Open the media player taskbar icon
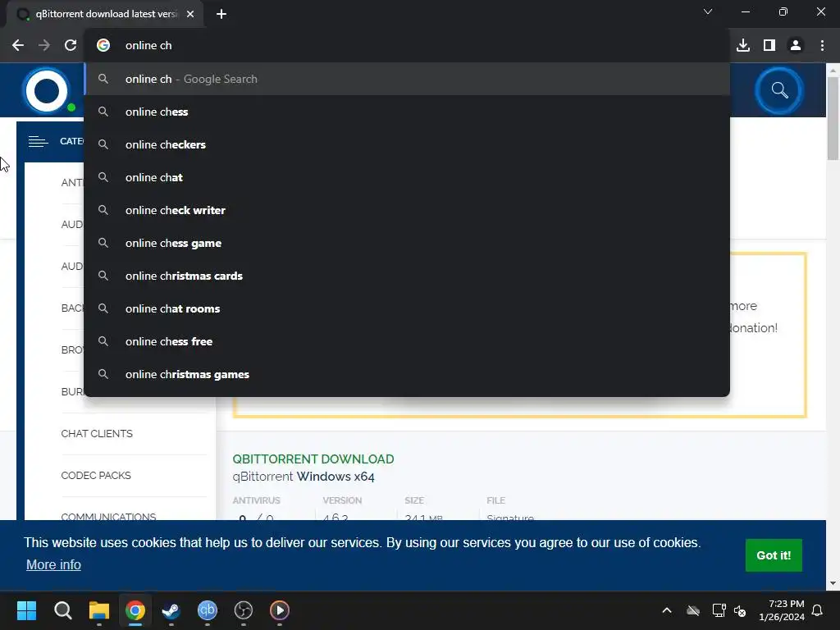Image resolution: width=840 pixels, height=630 pixels. point(280,610)
